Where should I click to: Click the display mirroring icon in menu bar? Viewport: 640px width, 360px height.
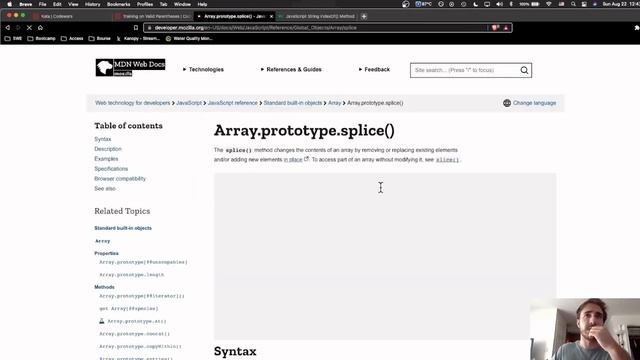click(x=487, y=4)
